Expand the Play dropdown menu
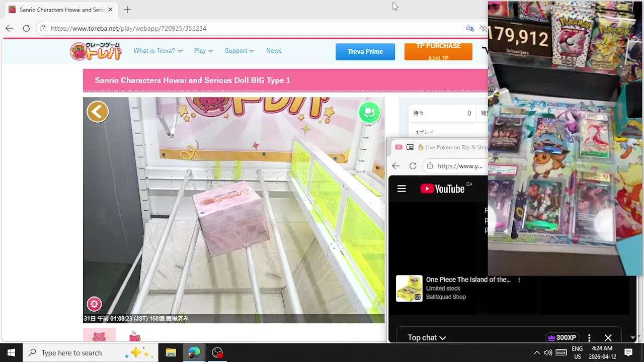 coord(203,51)
